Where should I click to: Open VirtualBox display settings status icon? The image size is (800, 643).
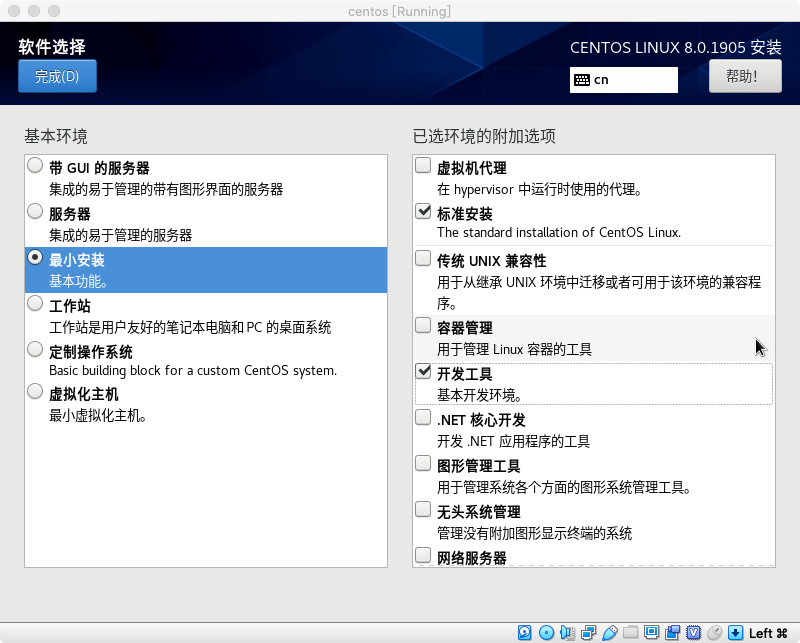point(652,633)
